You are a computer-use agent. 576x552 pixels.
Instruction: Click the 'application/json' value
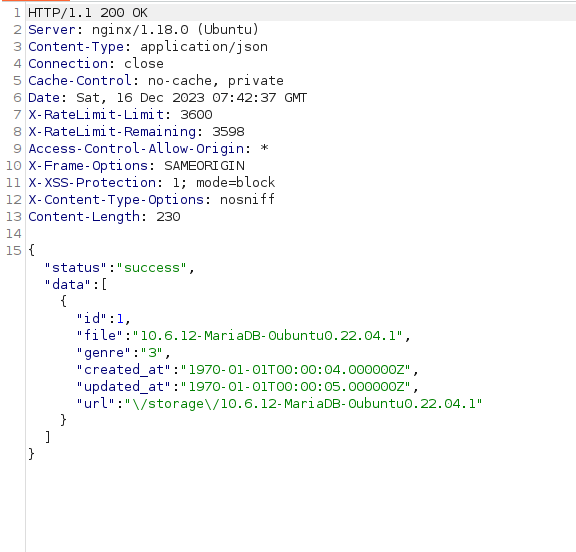coord(204,47)
